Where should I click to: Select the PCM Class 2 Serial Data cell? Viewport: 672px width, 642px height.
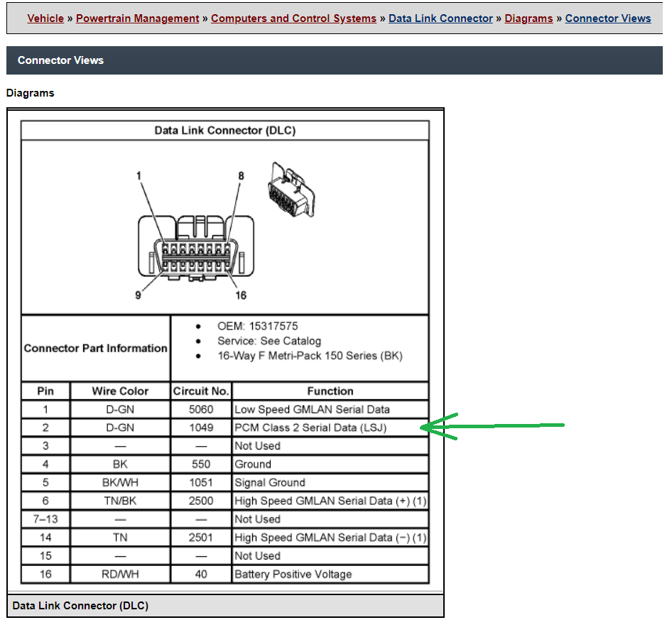click(x=330, y=428)
